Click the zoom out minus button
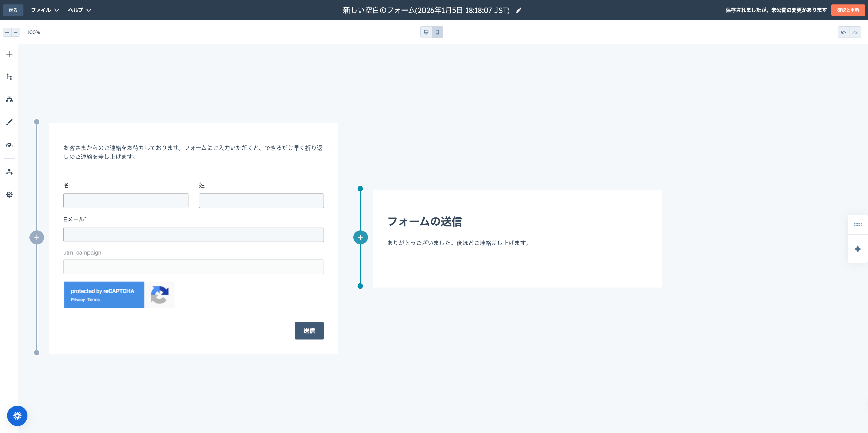The height and width of the screenshot is (433, 868). (16, 33)
